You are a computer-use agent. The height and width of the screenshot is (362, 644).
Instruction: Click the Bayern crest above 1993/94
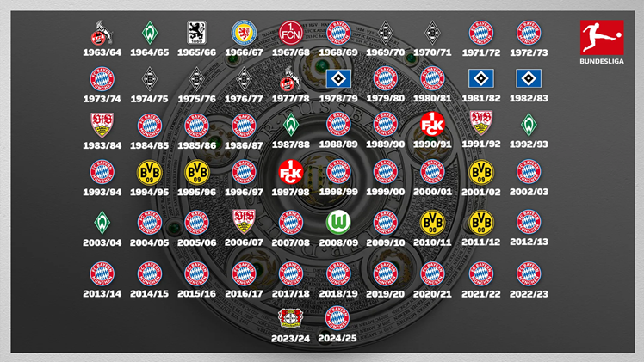coord(102,172)
